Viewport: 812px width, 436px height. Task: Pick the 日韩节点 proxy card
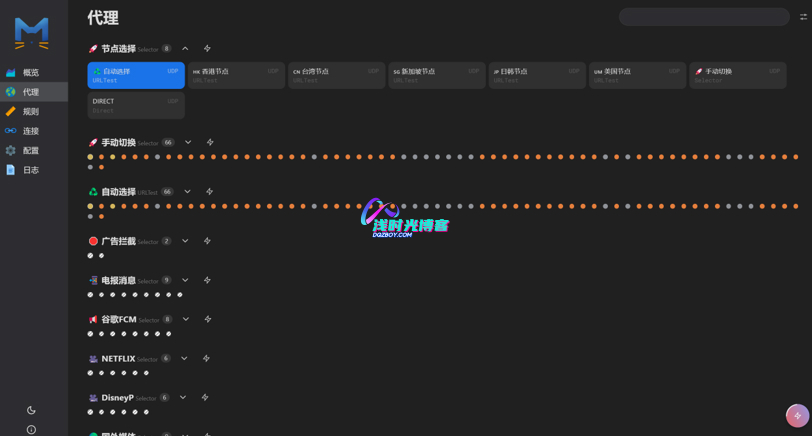(537, 76)
